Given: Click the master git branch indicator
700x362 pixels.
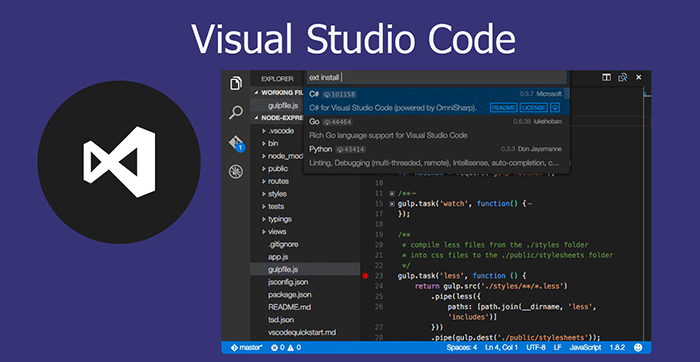Looking at the screenshot, I should pyautogui.click(x=246, y=347).
